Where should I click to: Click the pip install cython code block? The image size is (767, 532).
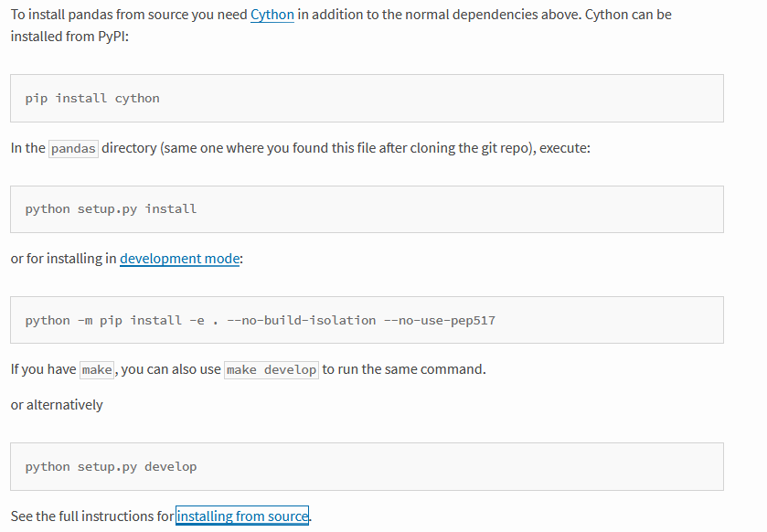click(367, 99)
